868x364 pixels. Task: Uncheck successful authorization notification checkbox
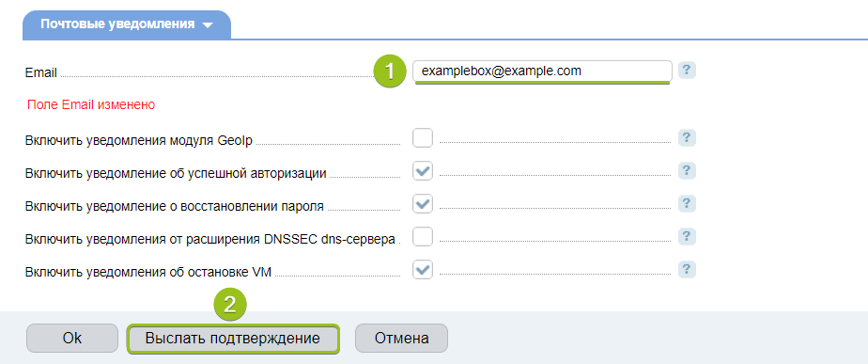(x=423, y=170)
